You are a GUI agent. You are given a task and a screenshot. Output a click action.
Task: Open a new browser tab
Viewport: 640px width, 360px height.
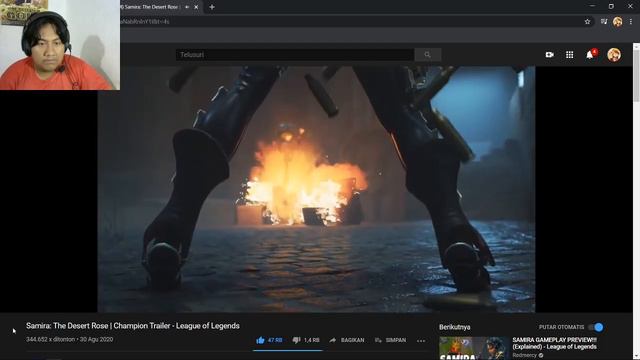[x=212, y=7]
